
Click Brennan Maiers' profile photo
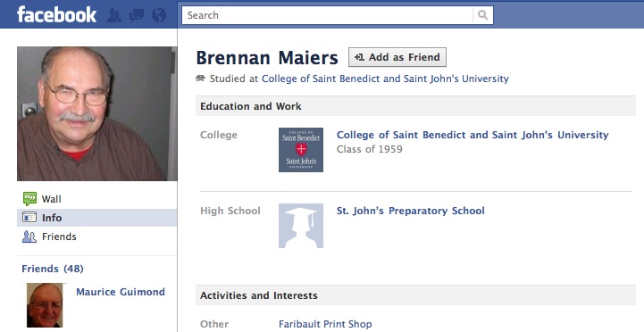click(x=97, y=113)
